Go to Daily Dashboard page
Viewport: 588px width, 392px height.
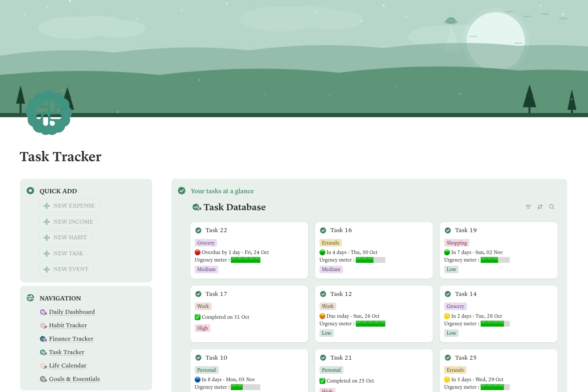(72, 312)
